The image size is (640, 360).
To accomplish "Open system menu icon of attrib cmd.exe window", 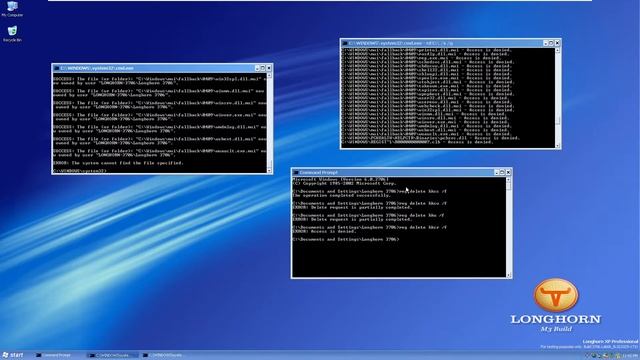I will coord(345,43).
